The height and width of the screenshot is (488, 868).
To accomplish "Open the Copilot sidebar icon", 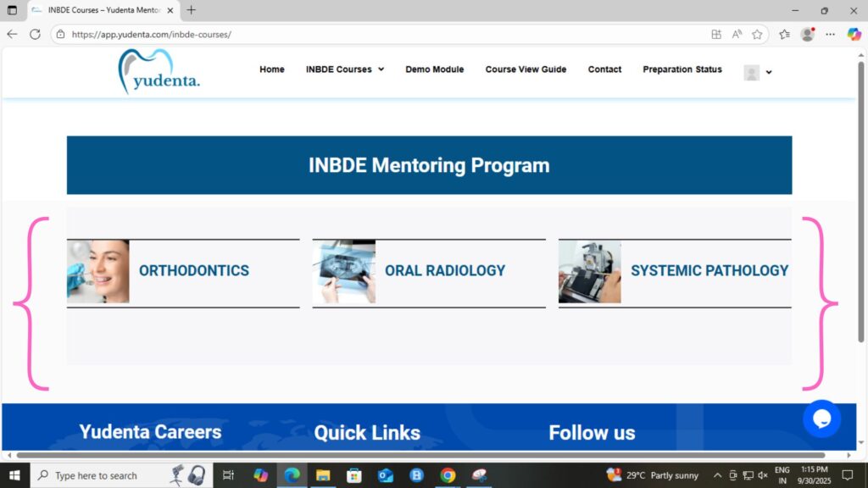I will (x=854, y=35).
